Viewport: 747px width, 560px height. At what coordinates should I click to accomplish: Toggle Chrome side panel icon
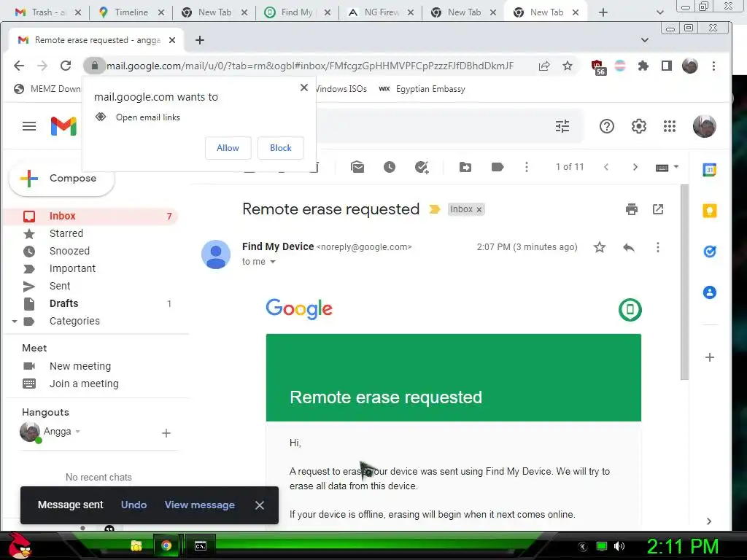667,66
